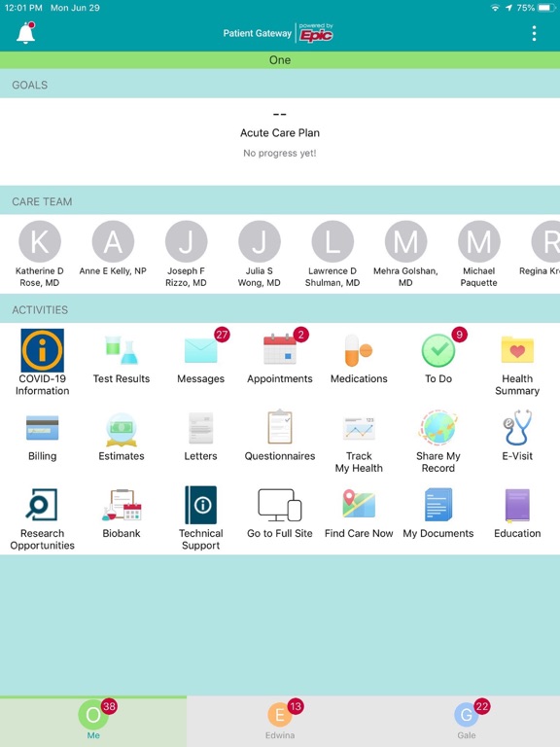This screenshot has width=560, height=747.
Task: Select care team member Lawrence D Shulman, MD
Action: [x=332, y=254]
